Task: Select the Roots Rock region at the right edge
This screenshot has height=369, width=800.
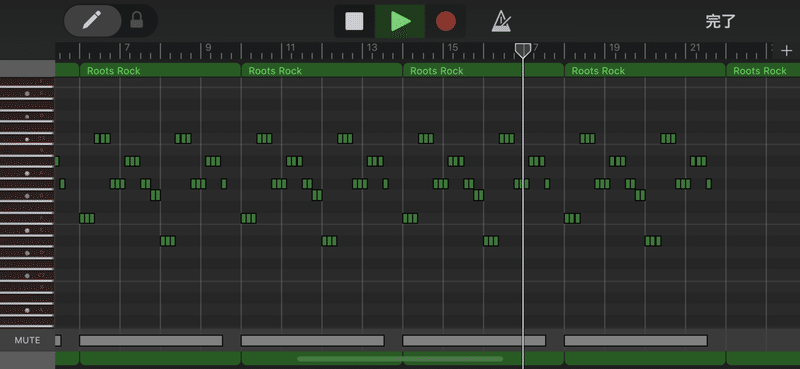Action: click(763, 70)
